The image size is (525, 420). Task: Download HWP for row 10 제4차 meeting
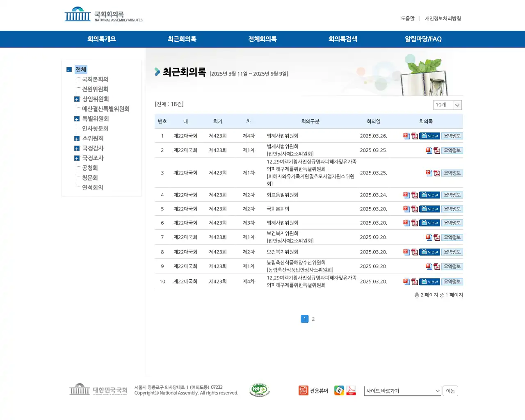point(406,282)
